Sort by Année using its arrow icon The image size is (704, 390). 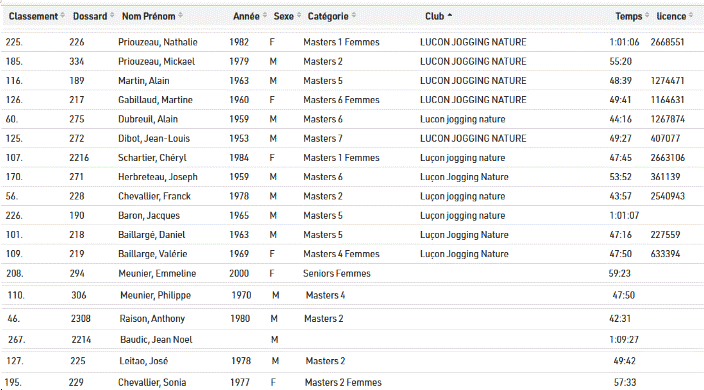(x=264, y=16)
